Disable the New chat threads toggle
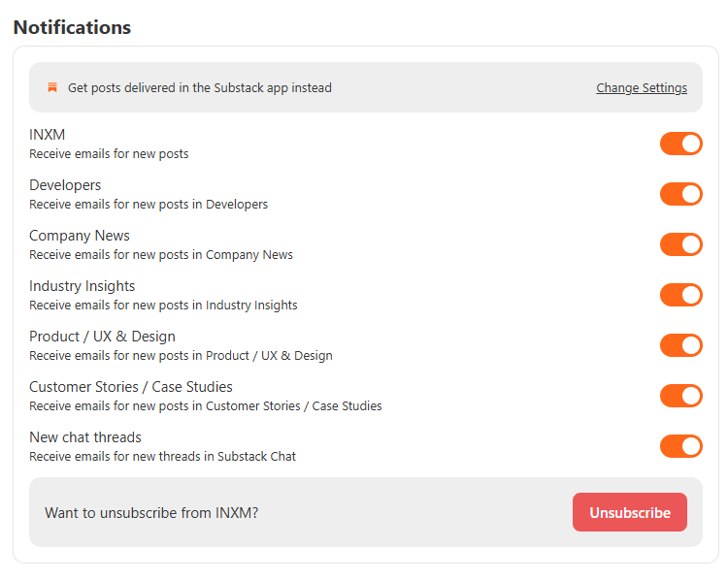The height and width of the screenshot is (580, 728). point(680,446)
